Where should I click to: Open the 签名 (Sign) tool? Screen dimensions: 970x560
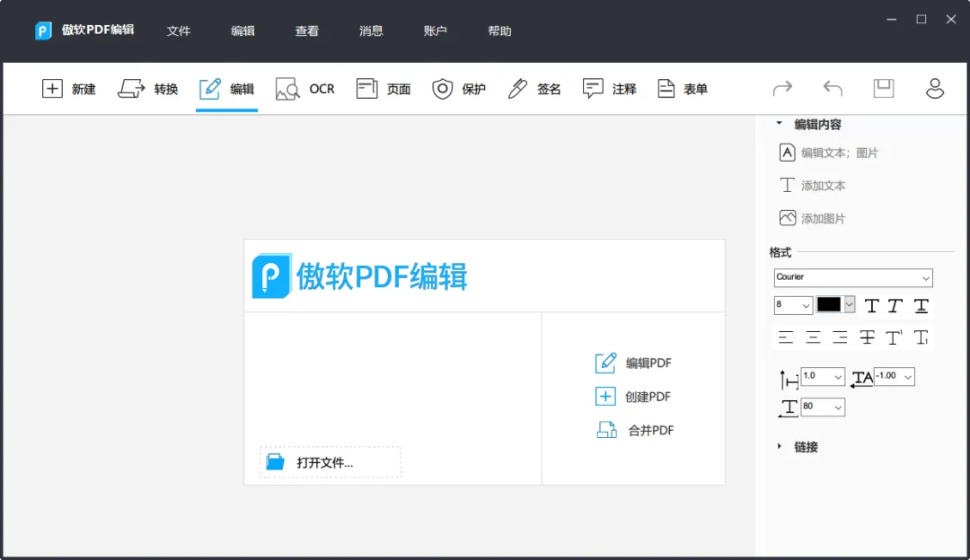click(x=533, y=89)
